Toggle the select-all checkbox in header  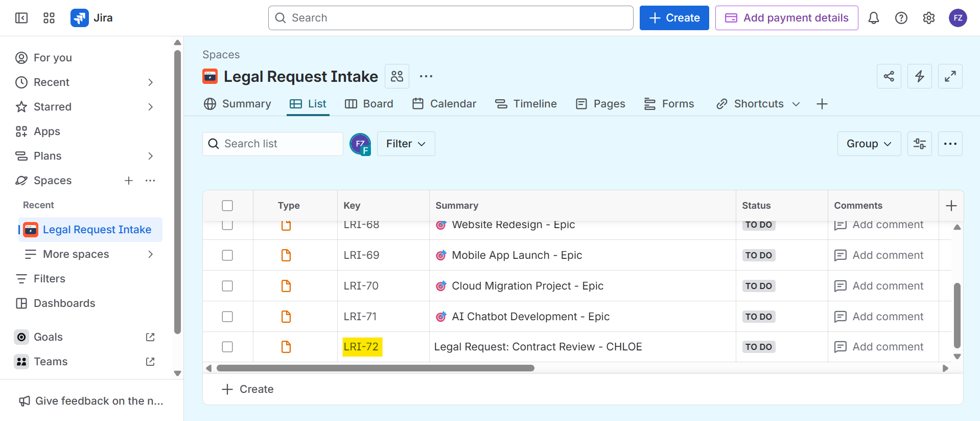227,206
